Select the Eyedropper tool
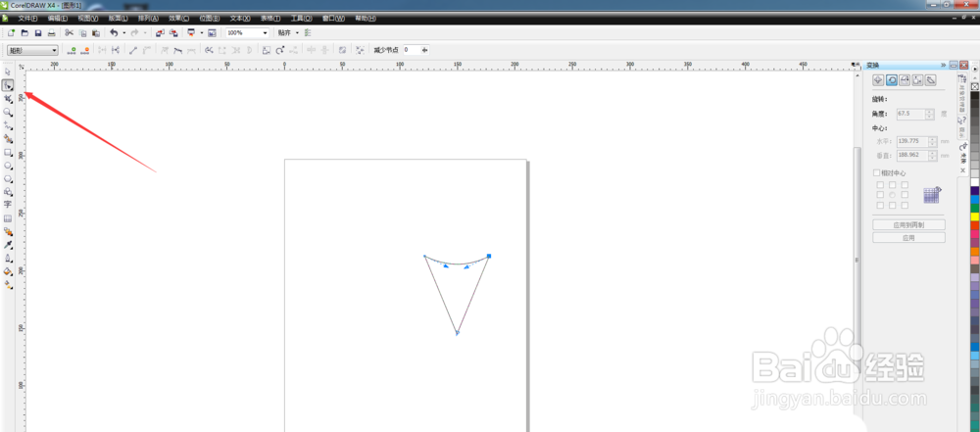This screenshot has height=432, width=980. [8, 245]
